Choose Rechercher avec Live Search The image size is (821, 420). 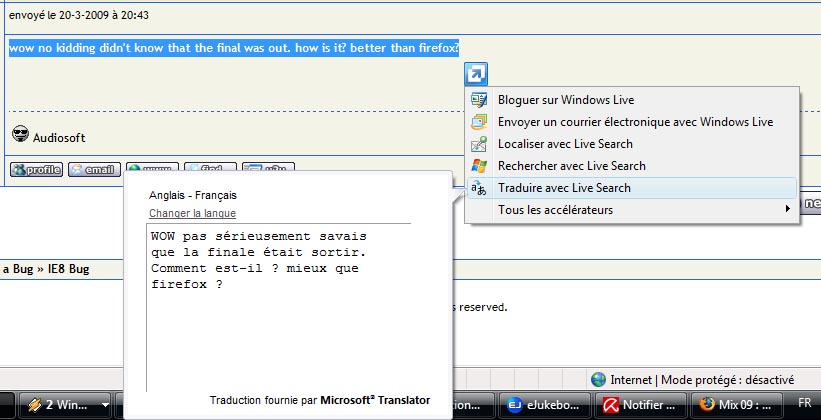click(x=632, y=166)
